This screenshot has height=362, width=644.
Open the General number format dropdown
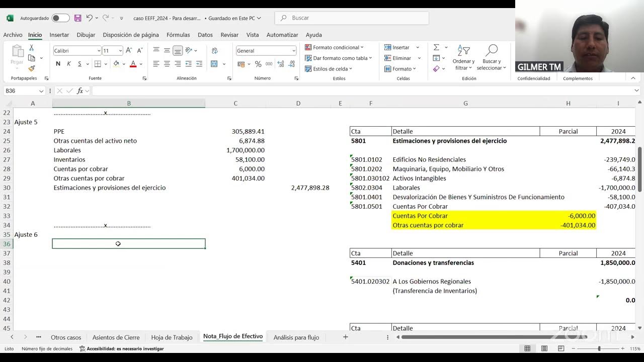point(293,51)
